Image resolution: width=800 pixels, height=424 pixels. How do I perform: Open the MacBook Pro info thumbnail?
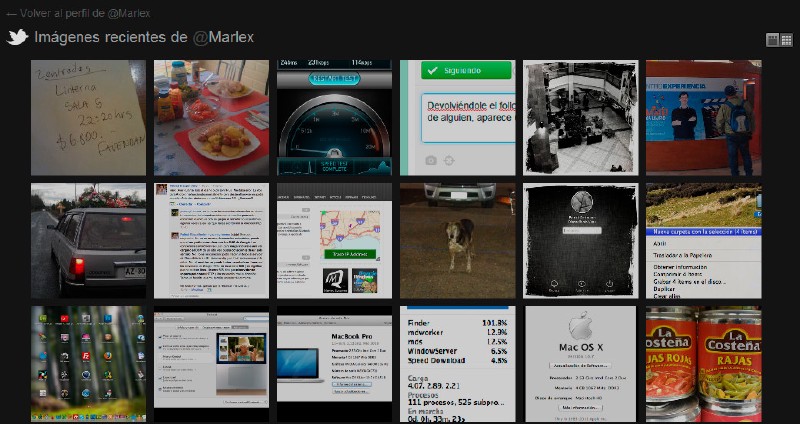click(334, 364)
